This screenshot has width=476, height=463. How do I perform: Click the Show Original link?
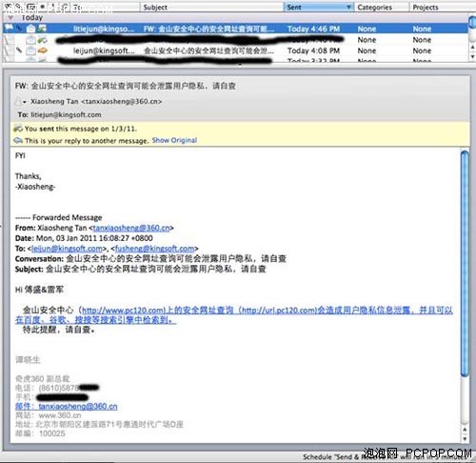pos(174,140)
